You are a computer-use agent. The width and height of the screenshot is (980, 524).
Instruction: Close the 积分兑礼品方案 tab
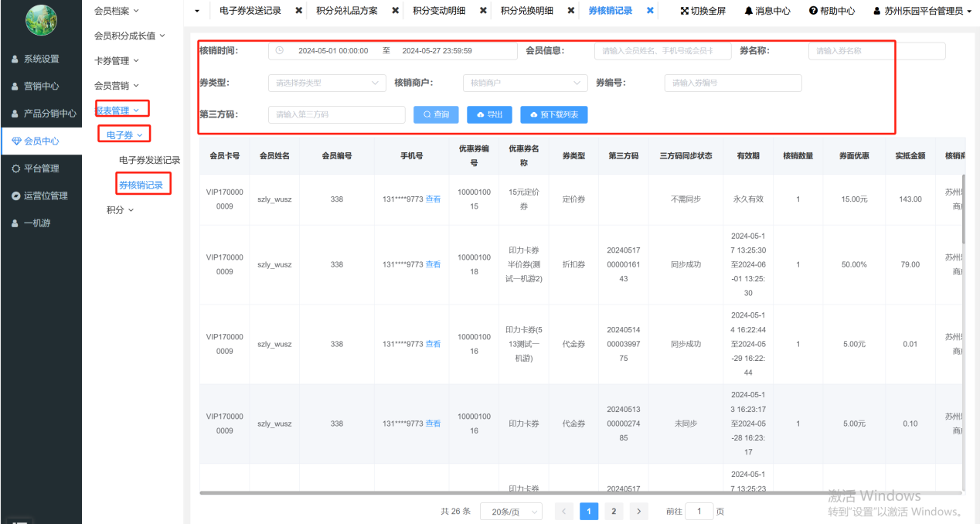click(395, 11)
